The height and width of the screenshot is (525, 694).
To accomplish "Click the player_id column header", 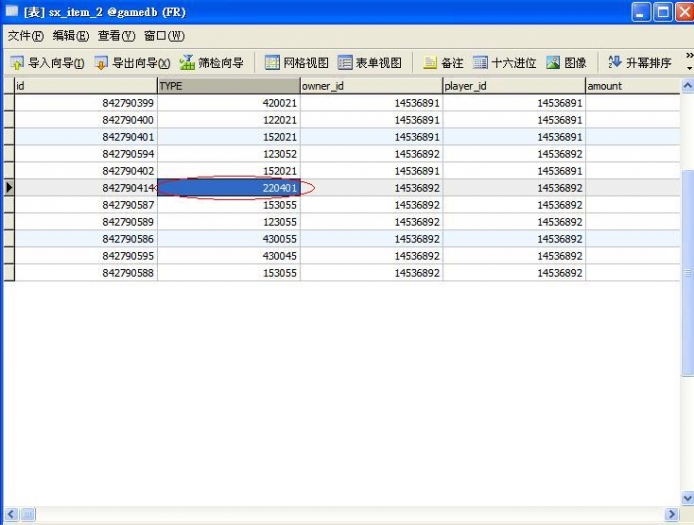I will point(514,86).
